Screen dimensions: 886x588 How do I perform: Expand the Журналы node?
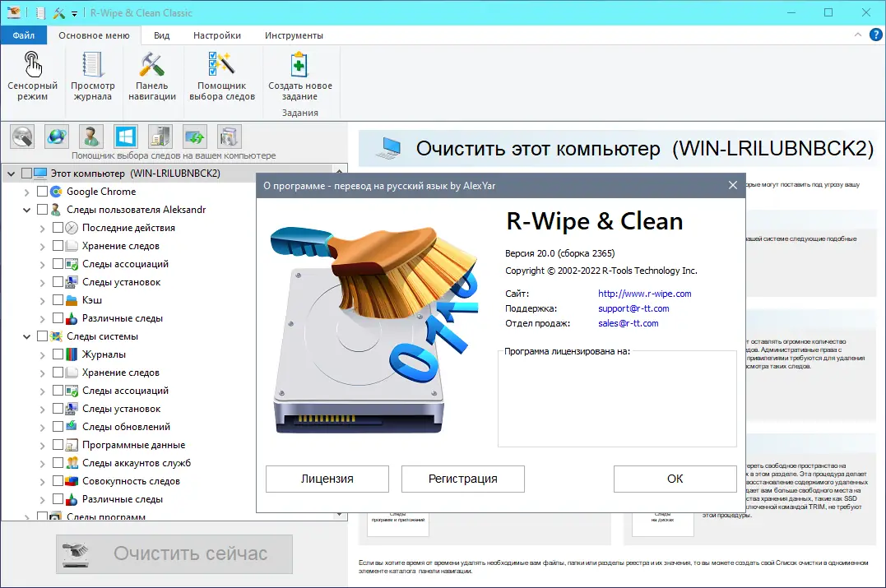43,354
